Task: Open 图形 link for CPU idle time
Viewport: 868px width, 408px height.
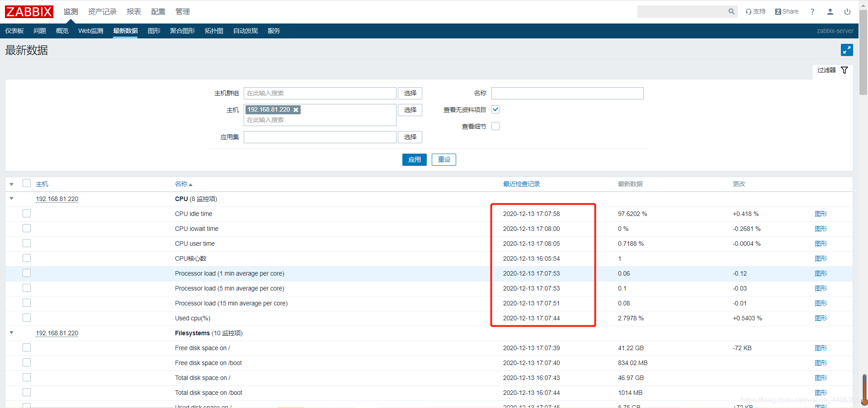Action: tap(821, 214)
